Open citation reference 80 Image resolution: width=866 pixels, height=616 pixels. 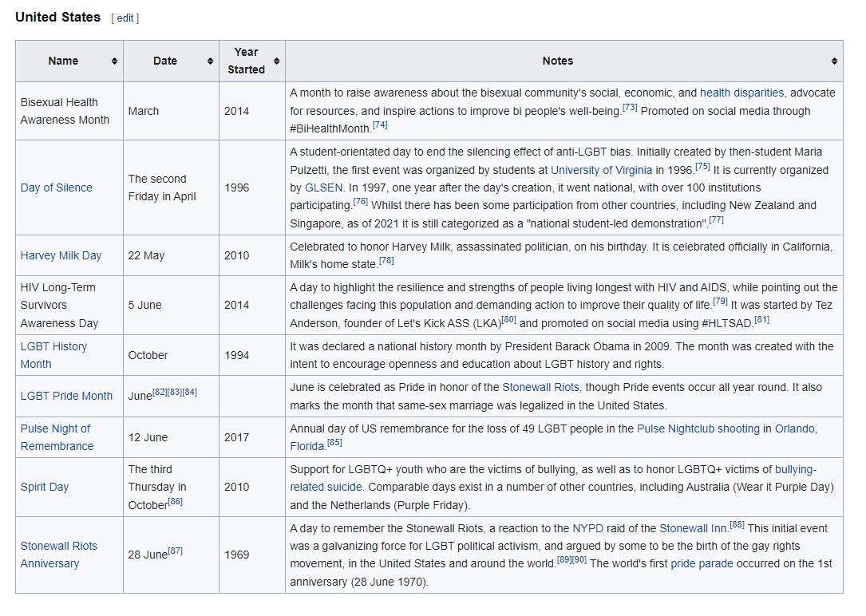click(x=508, y=320)
